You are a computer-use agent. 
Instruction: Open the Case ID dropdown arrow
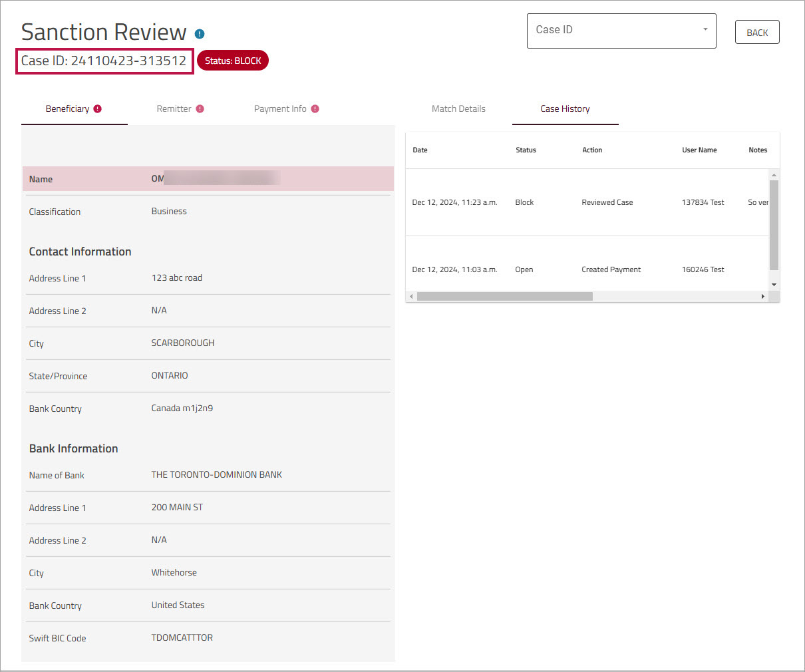[705, 30]
